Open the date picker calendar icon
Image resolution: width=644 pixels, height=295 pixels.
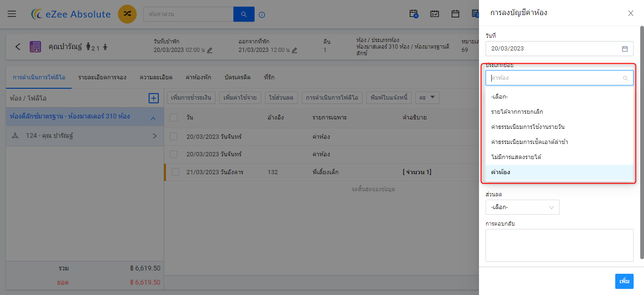tap(625, 49)
